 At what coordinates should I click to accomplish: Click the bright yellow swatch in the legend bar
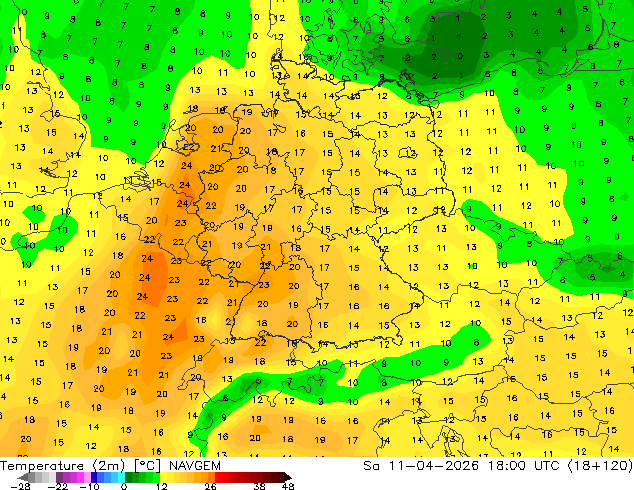point(163,477)
